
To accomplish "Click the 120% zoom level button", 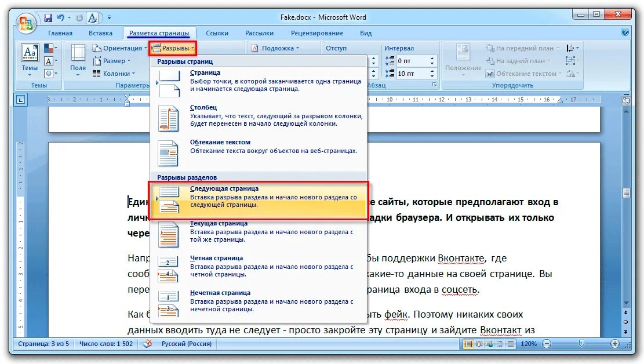I will click(x=529, y=344).
